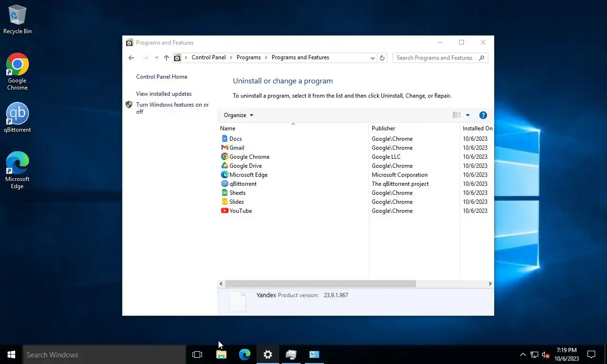The height and width of the screenshot is (364, 607).
Task: Click the scroll right arrow
Action: coord(490,283)
